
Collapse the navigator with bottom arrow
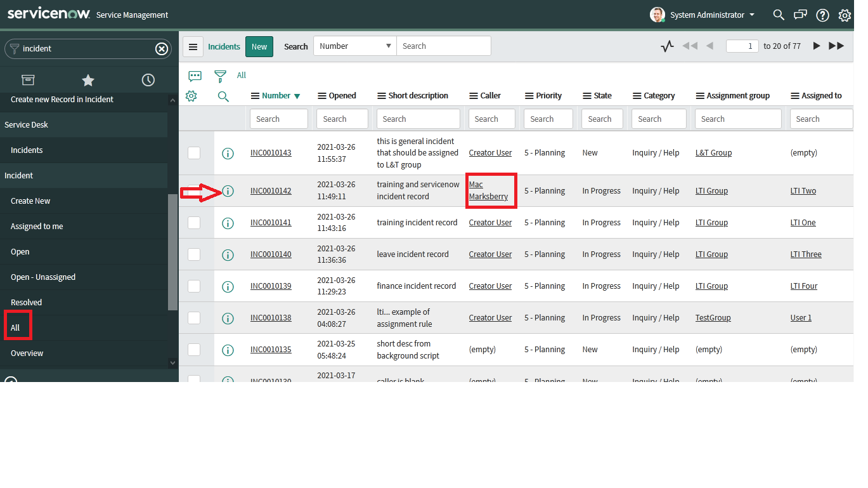tap(10, 379)
